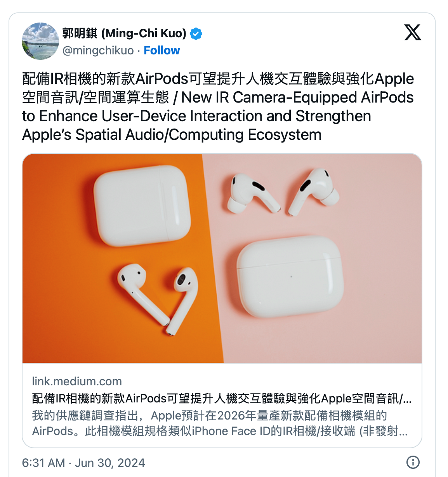Open the 6:31 AM time link

click(x=43, y=463)
